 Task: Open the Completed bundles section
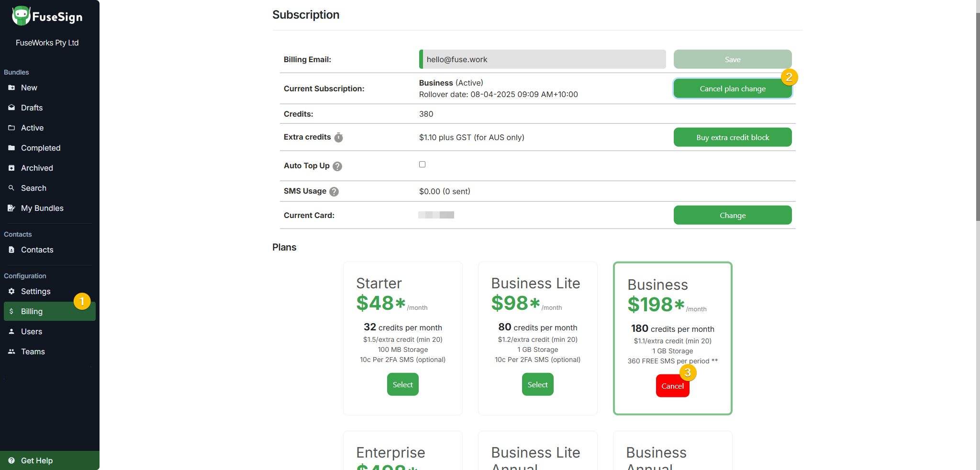click(x=40, y=148)
